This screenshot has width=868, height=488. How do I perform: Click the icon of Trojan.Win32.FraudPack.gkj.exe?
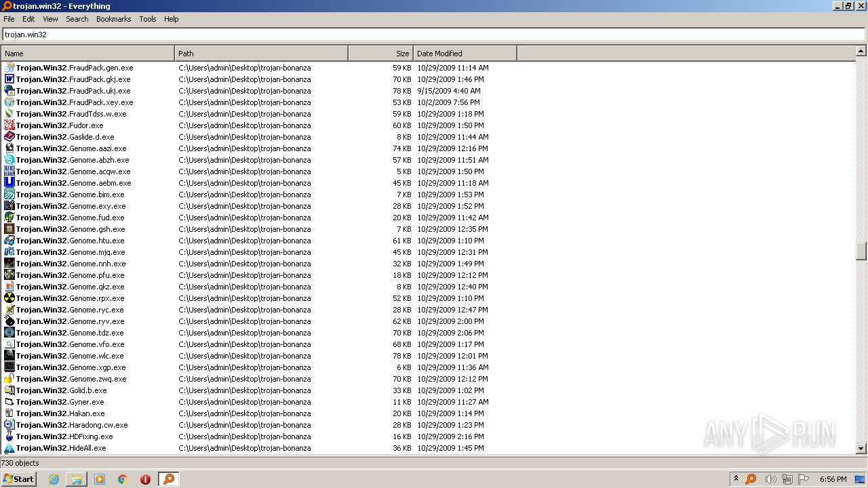pyautogui.click(x=9, y=79)
